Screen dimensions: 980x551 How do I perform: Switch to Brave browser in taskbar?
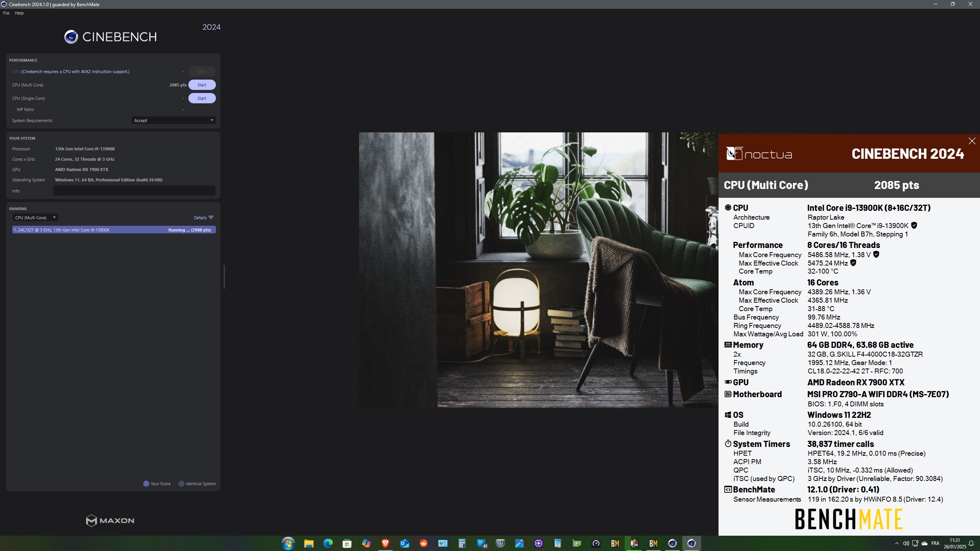[385, 543]
